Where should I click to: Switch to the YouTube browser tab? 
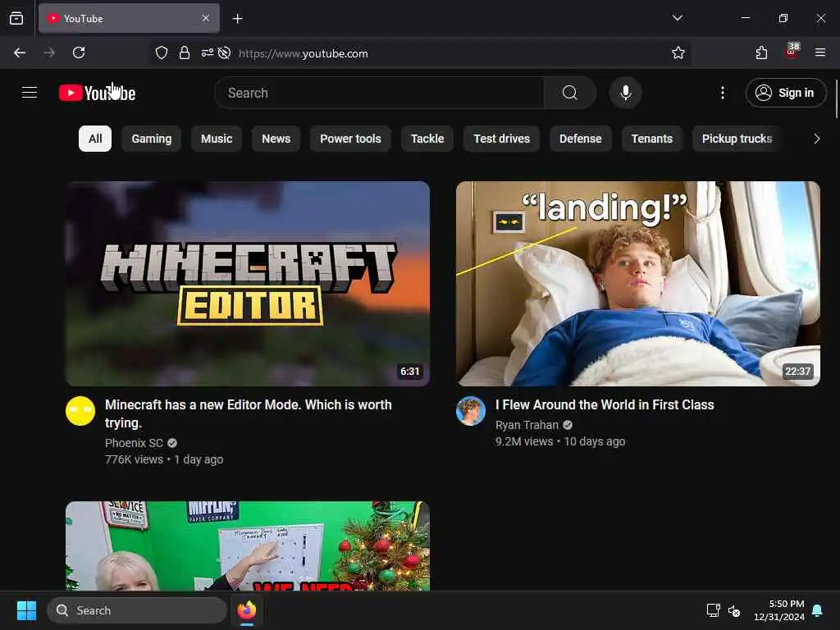click(129, 18)
